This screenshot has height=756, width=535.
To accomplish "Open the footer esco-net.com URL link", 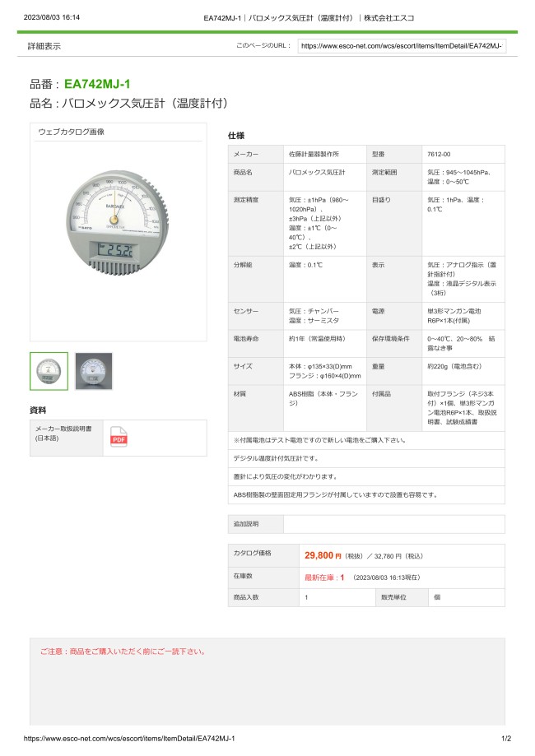I will [x=129, y=739].
